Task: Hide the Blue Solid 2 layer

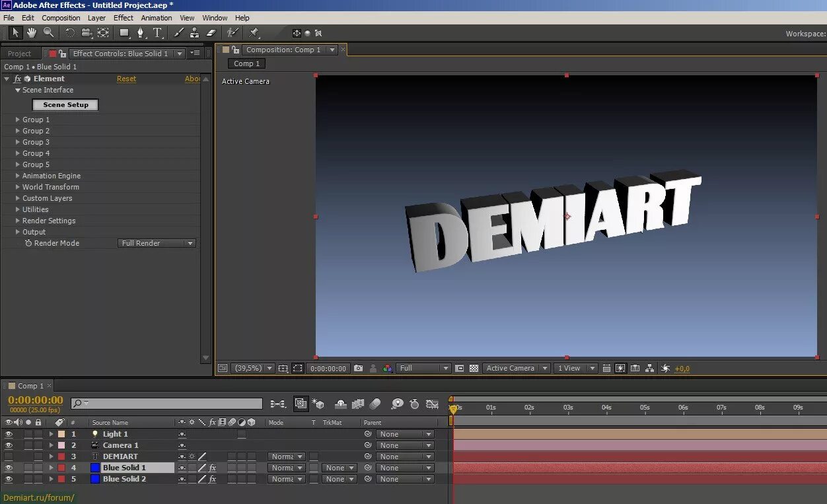Action: [x=9, y=479]
